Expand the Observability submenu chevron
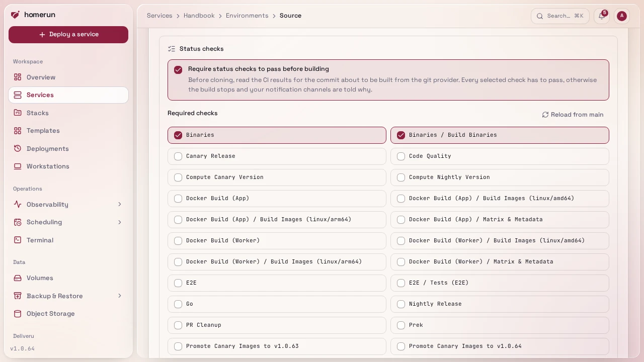The width and height of the screenshot is (644, 362). pos(120,204)
